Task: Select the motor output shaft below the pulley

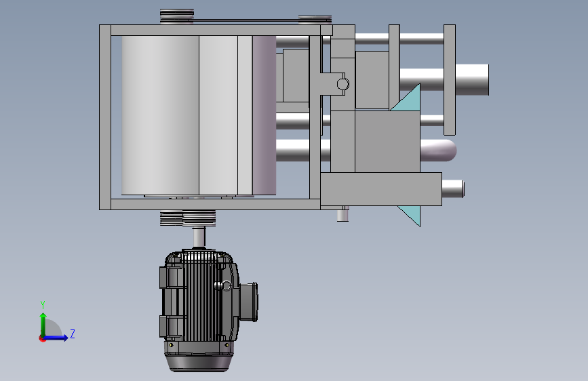Action: point(199,237)
